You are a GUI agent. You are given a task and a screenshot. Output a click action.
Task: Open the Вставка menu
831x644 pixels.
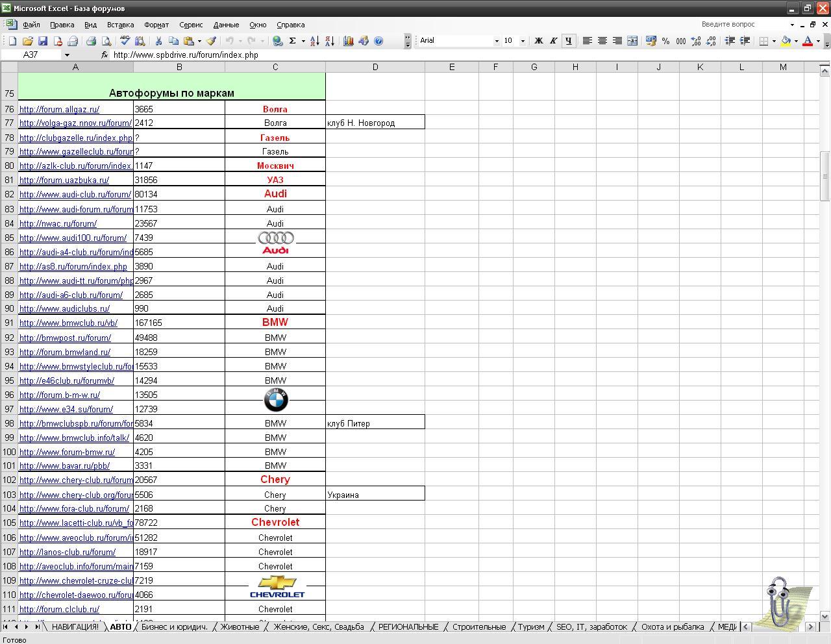120,25
